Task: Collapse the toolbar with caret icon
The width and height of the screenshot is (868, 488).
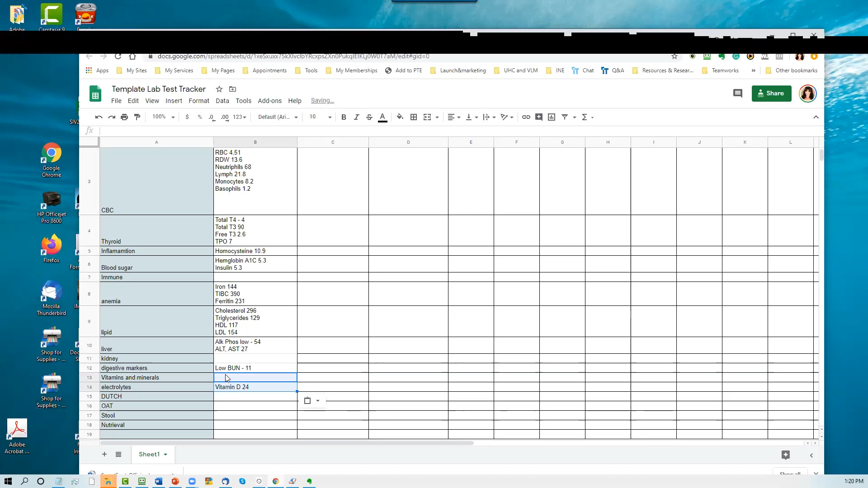Action: (816, 117)
